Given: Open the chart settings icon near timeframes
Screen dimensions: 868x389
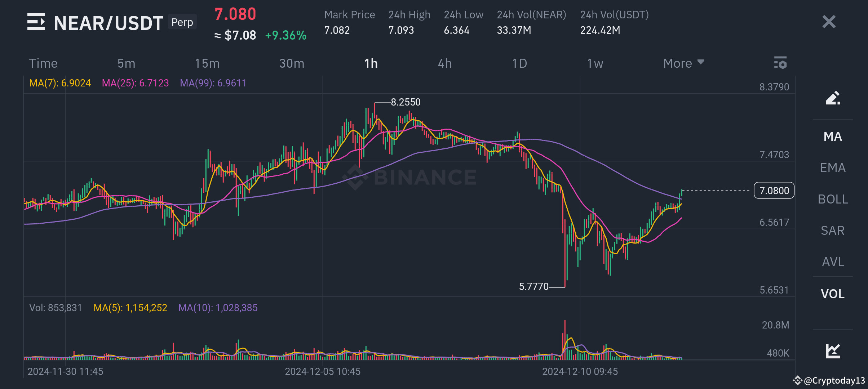Looking at the screenshot, I should (x=781, y=63).
